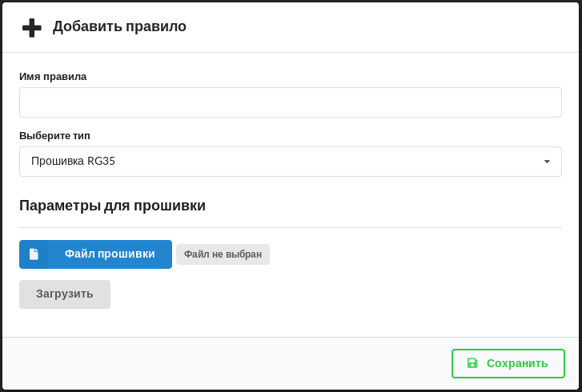Image resolution: width=582 pixels, height=392 pixels.
Task: Click the "Выберите тип" label
Action: (54, 136)
